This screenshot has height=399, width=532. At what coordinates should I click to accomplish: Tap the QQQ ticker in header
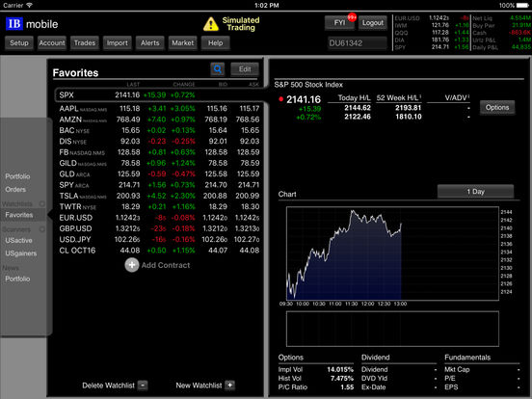coord(401,33)
